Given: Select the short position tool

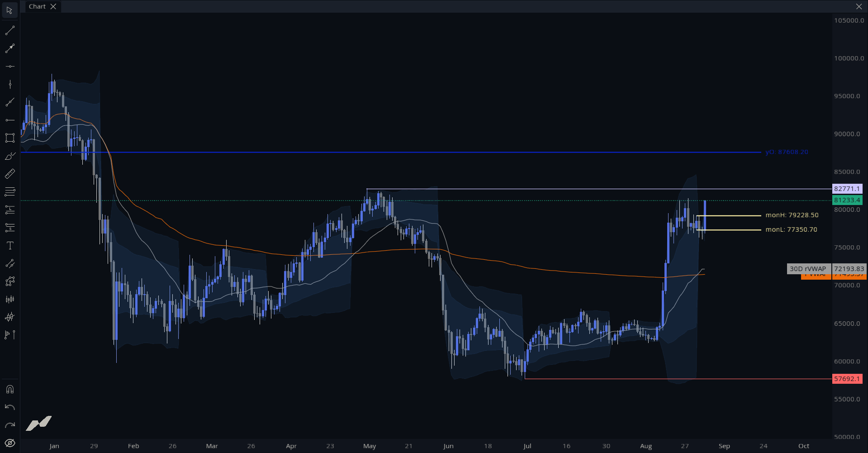Looking at the screenshot, I should click(x=9, y=228).
